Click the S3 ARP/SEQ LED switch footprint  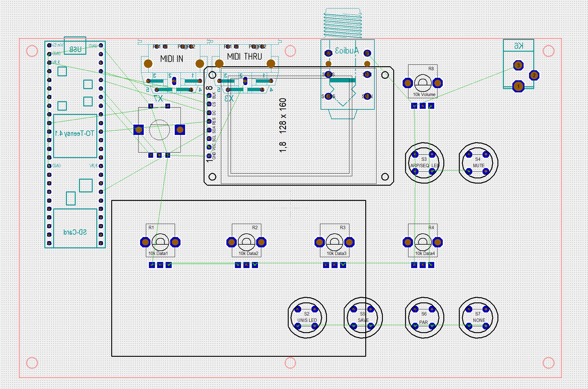click(424, 163)
